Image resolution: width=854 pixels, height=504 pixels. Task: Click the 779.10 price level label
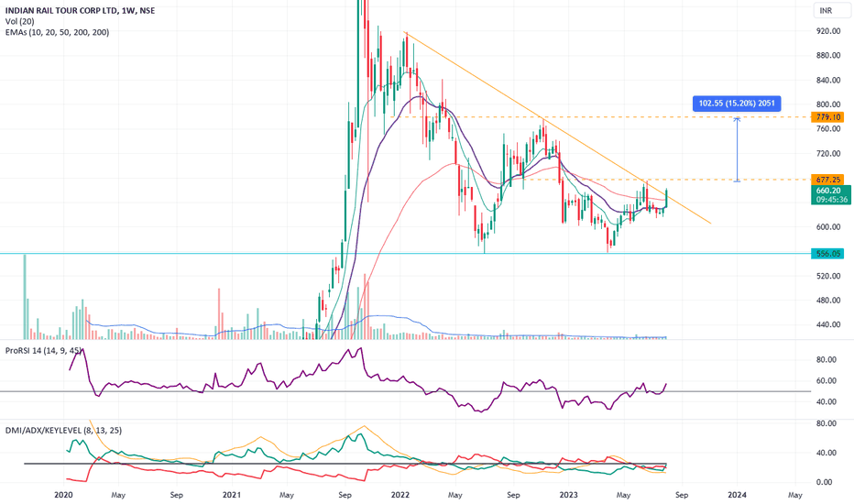click(827, 117)
